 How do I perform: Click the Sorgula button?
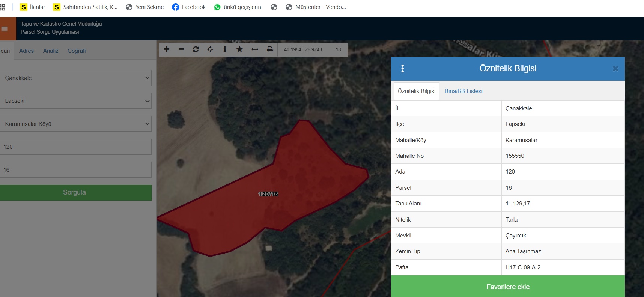click(75, 193)
